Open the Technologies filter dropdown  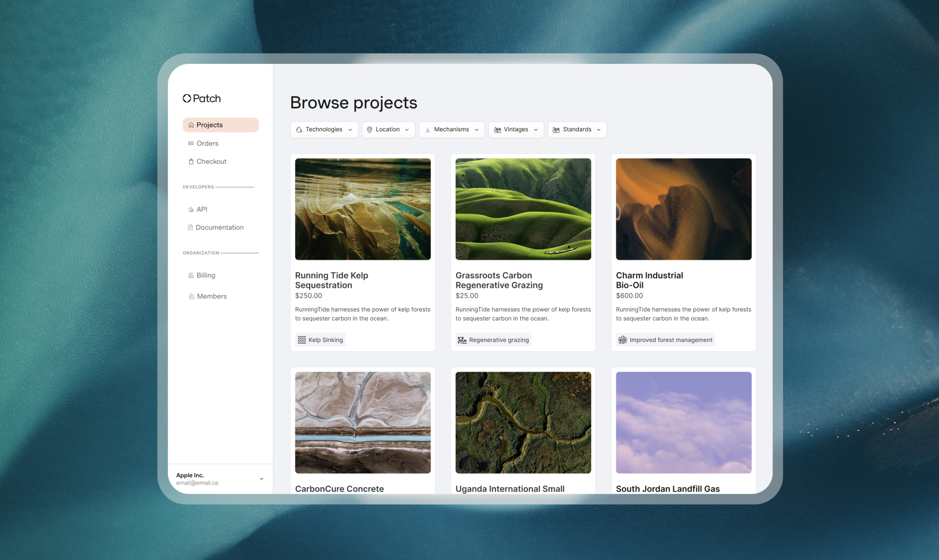[x=324, y=130]
